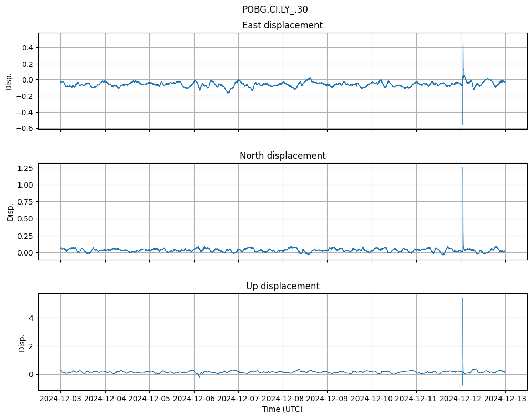Click the North plot's Disp. y-axis label
532x418 pixels.
point(11,211)
